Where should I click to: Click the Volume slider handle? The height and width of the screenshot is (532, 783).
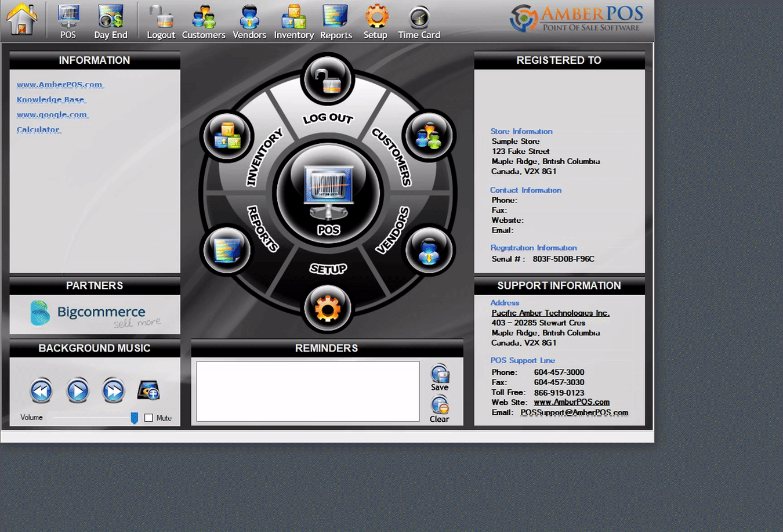134,418
